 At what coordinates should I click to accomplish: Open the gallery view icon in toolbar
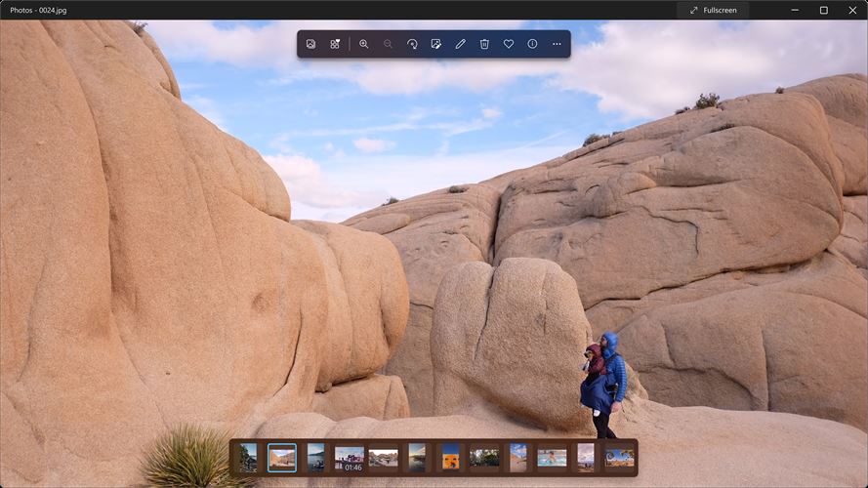click(310, 44)
